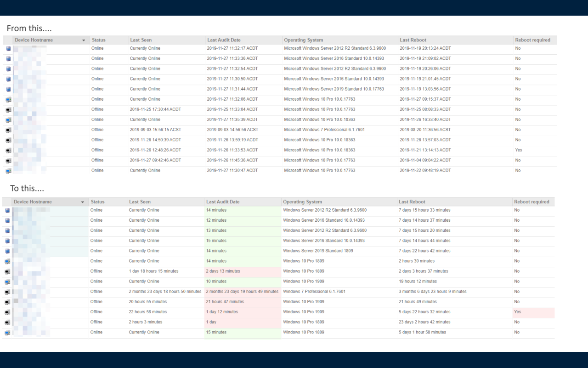
Task: Click the 'Yes' reboot required cell in upper table
Action: (x=519, y=150)
